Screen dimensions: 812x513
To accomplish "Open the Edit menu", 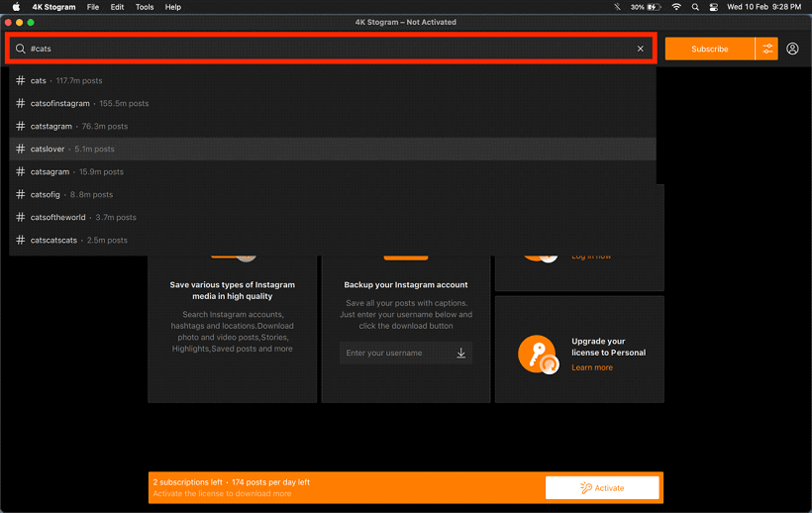I will click(117, 7).
